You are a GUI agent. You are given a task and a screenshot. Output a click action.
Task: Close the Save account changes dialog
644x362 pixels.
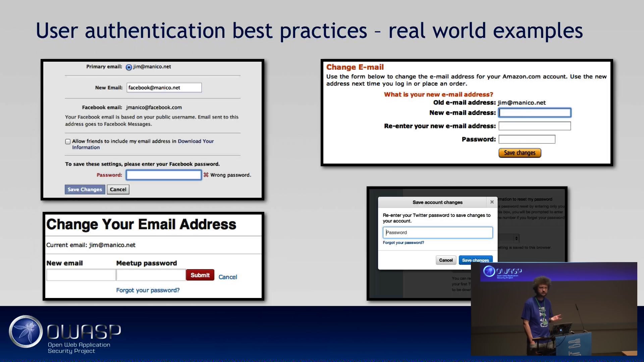click(x=492, y=202)
